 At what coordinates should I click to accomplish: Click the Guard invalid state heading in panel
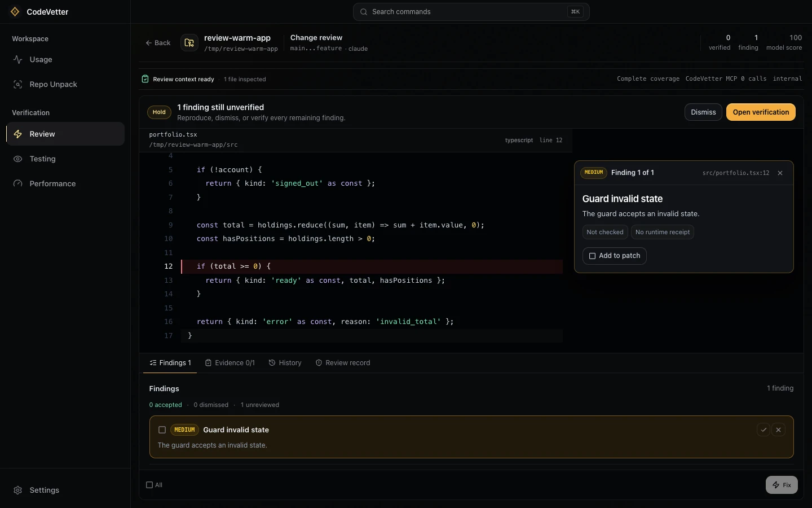(x=622, y=199)
